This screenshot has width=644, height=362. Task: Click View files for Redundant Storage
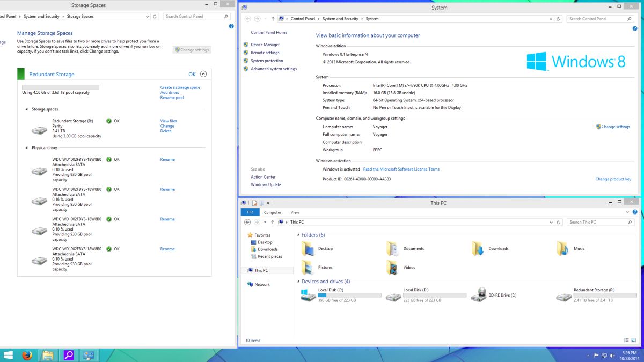pyautogui.click(x=169, y=121)
